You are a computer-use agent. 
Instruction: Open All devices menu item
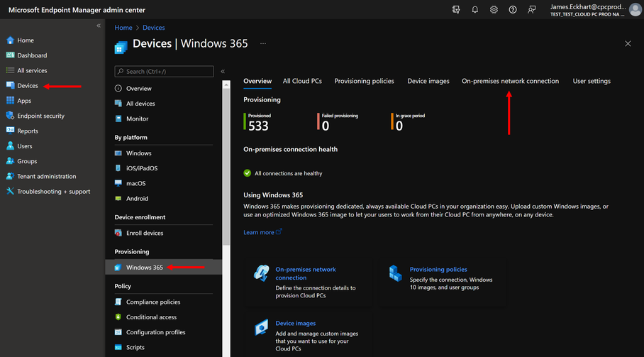pos(140,104)
